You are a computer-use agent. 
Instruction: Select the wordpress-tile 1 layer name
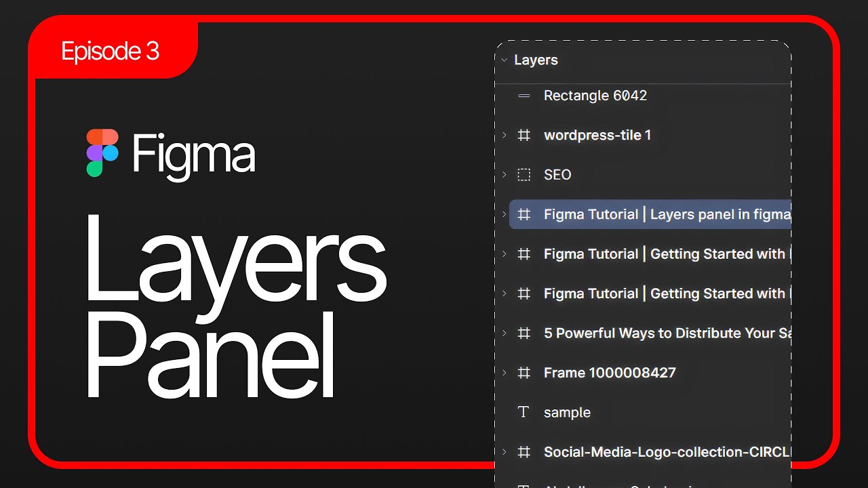point(597,136)
